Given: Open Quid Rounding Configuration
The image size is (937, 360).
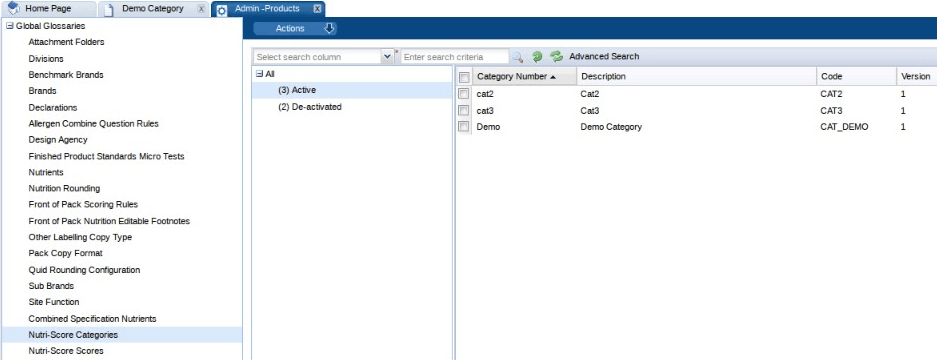Looking at the screenshot, I should click(84, 270).
